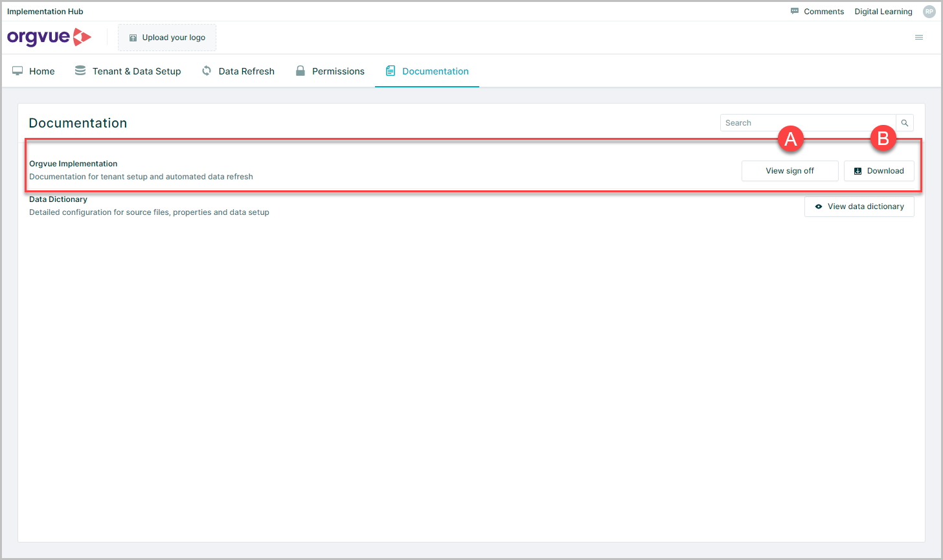Focus the documentation Search field
Screen dimensions: 943x560
[808, 123]
